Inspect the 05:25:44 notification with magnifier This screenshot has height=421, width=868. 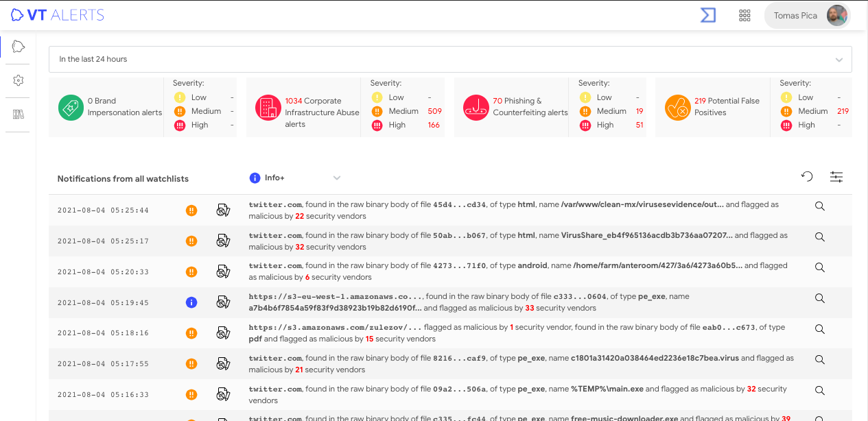pyautogui.click(x=819, y=206)
